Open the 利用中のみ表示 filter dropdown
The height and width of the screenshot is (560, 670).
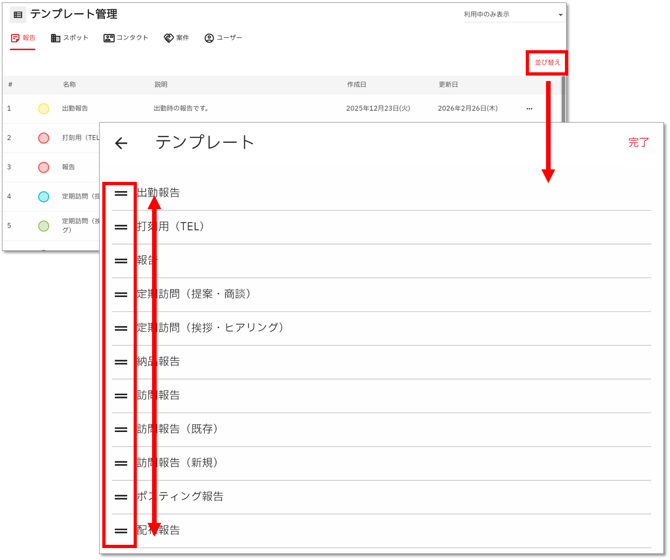point(513,15)
